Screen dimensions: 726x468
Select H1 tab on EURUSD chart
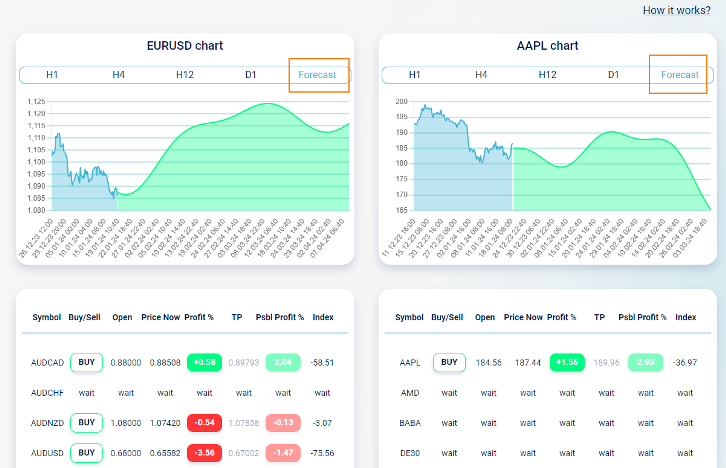52,75
